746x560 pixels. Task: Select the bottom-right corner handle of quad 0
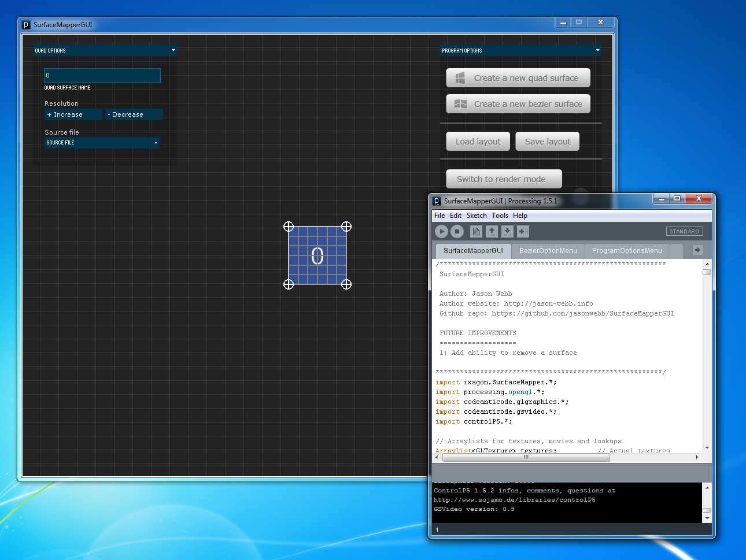(346, 284)
